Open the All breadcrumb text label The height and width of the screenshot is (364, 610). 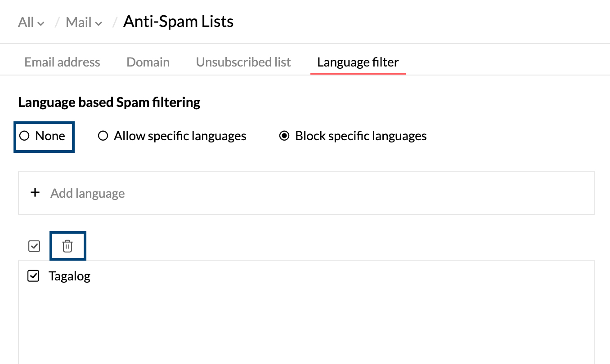pyautogui.click(x=26, y=22)
